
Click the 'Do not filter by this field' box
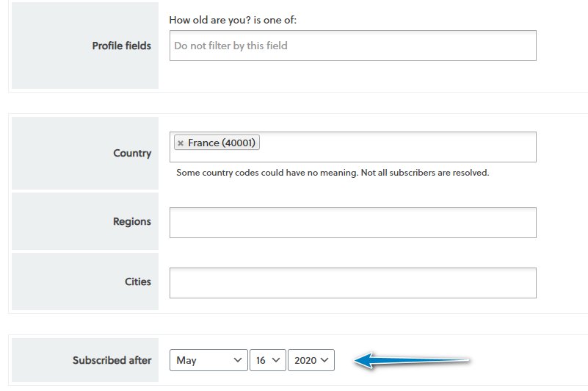353,46
